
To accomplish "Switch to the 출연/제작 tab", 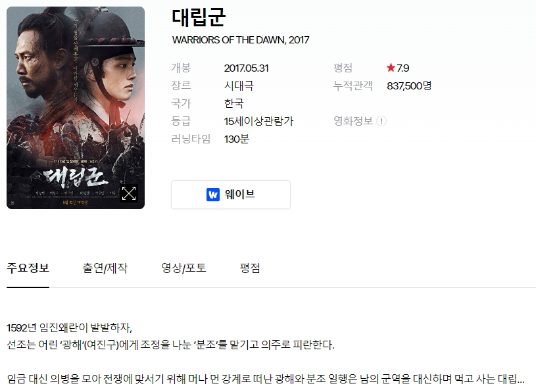I will point(105,268).
